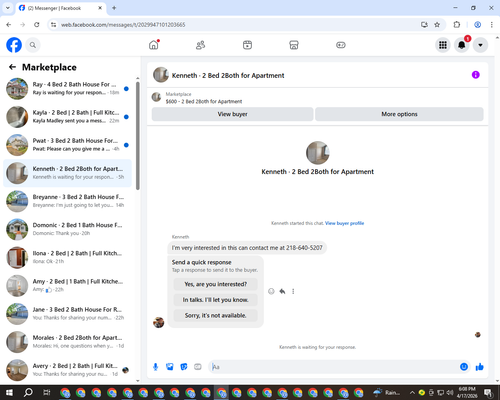This screenshot has height=400, width=500.
Task: Expand the tab search dropdown arrow
Action: [x=8, y=8]
